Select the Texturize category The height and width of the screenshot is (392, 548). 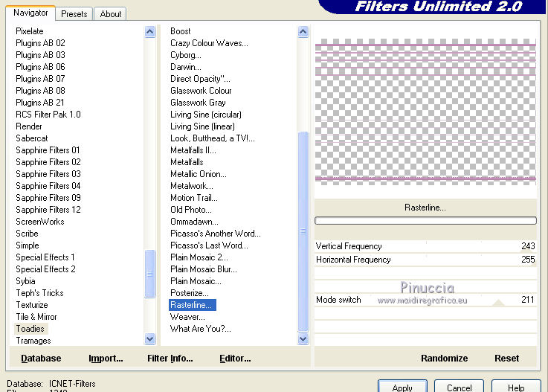32,304
